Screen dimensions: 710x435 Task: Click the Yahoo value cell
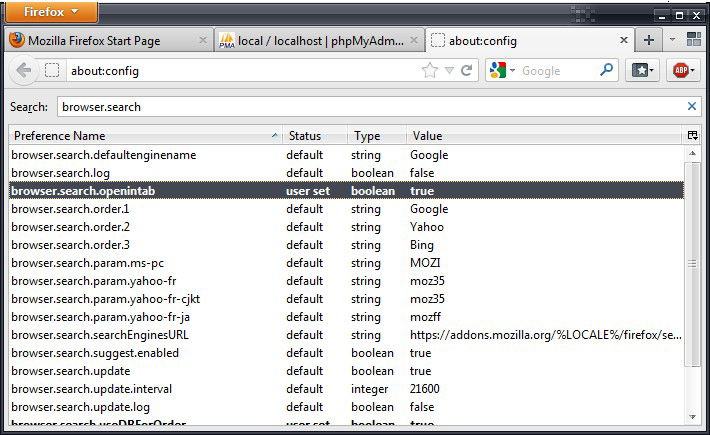(427, 227)
